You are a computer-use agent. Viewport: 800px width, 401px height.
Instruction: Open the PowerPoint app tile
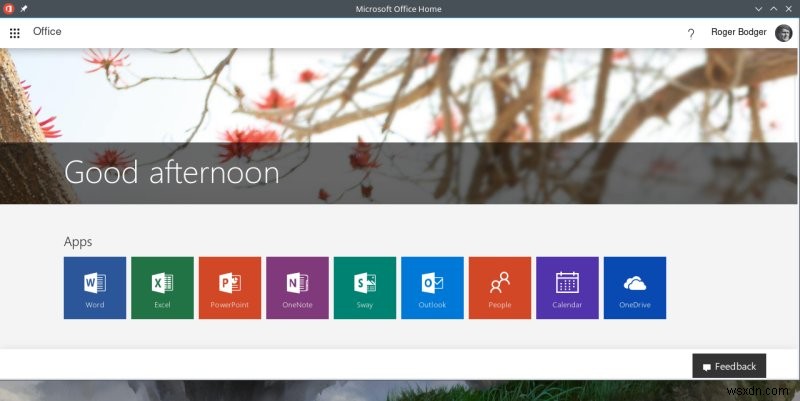pos(230,288)
